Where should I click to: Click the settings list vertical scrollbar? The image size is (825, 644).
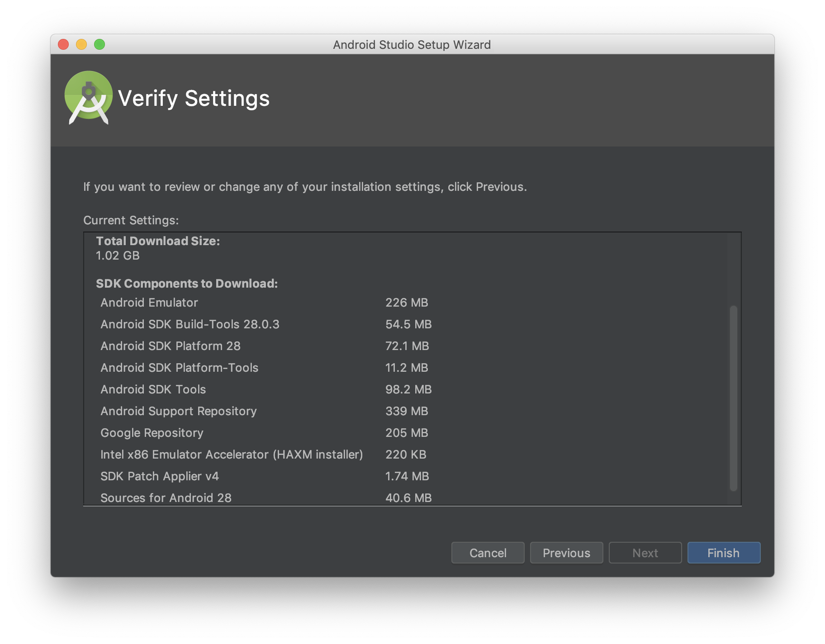click(733, 398)
